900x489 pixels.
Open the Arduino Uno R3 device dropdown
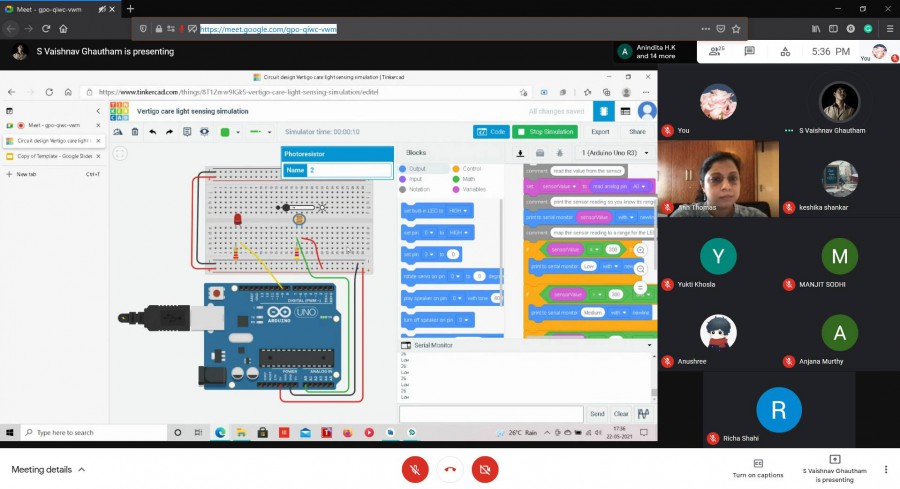pyautogui.click(x=616, y=153)
